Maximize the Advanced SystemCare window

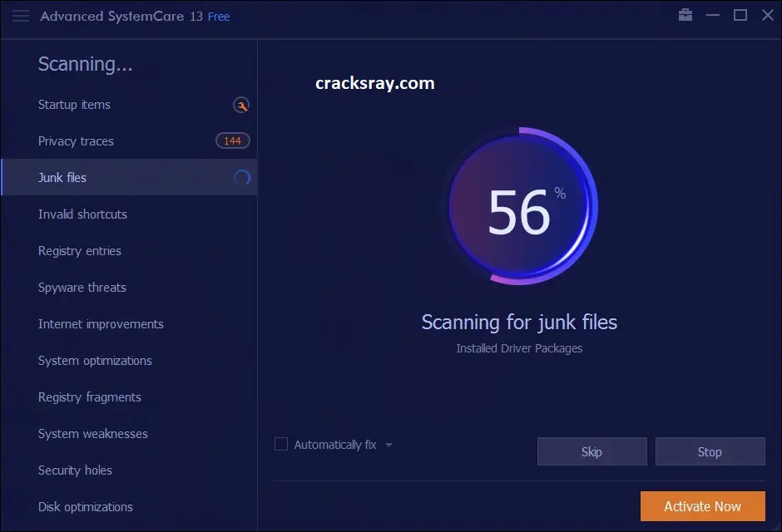[740, 16]
